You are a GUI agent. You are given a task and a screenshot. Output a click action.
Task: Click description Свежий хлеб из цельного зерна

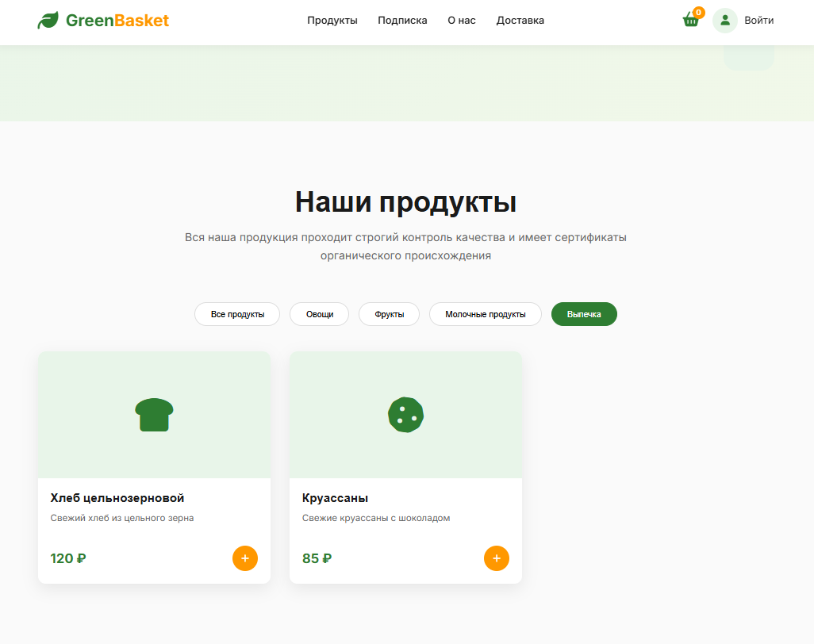(122, 518)
